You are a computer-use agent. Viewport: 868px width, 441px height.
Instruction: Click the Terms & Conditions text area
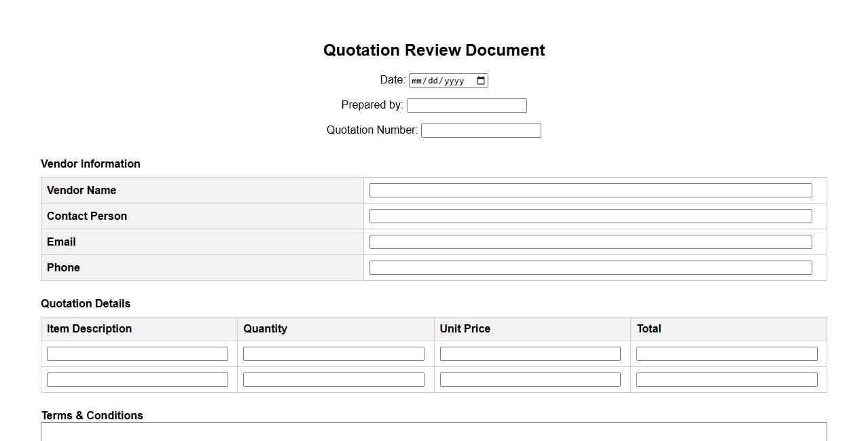click(433, 432)
